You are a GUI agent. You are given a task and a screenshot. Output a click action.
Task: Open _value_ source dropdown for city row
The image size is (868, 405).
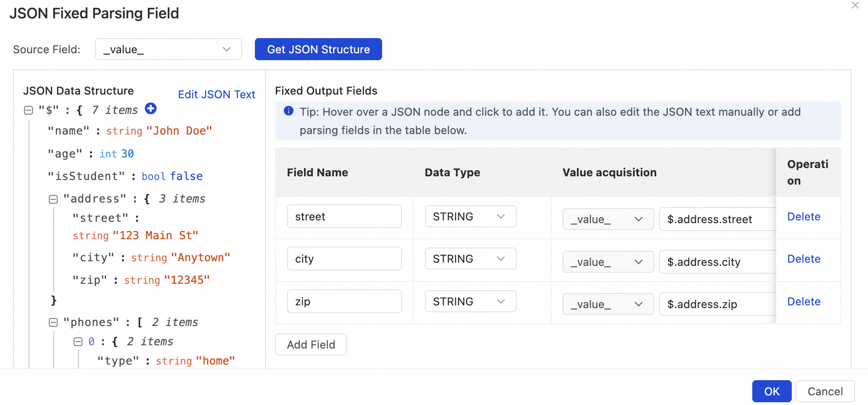pos(608,262)
